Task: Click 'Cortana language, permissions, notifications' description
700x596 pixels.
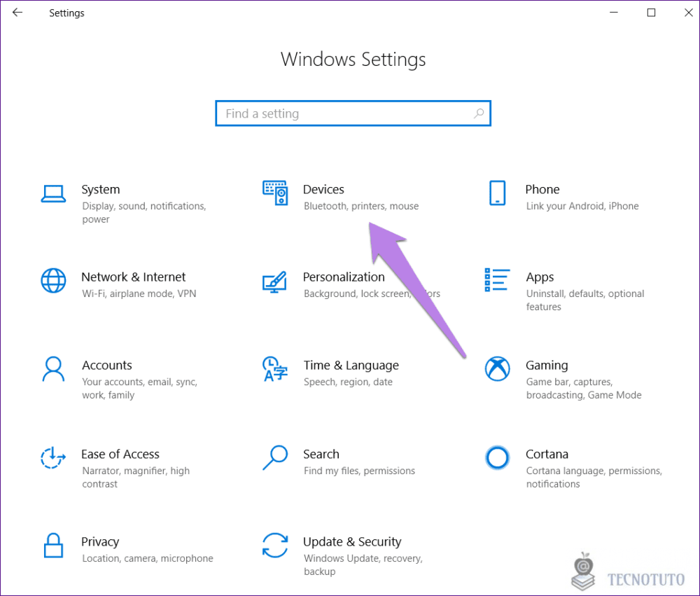Action: tap(594, 477)
